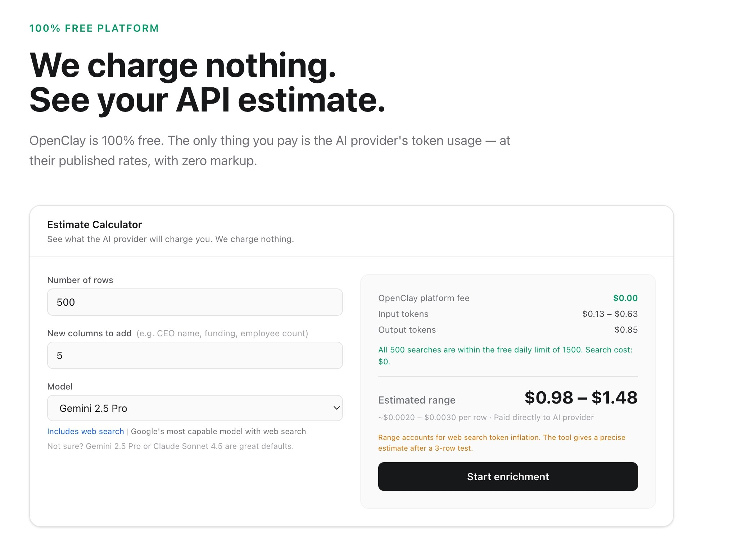Click the Number of rows input field
Screen dimensions: 751x560
point(195,302)
